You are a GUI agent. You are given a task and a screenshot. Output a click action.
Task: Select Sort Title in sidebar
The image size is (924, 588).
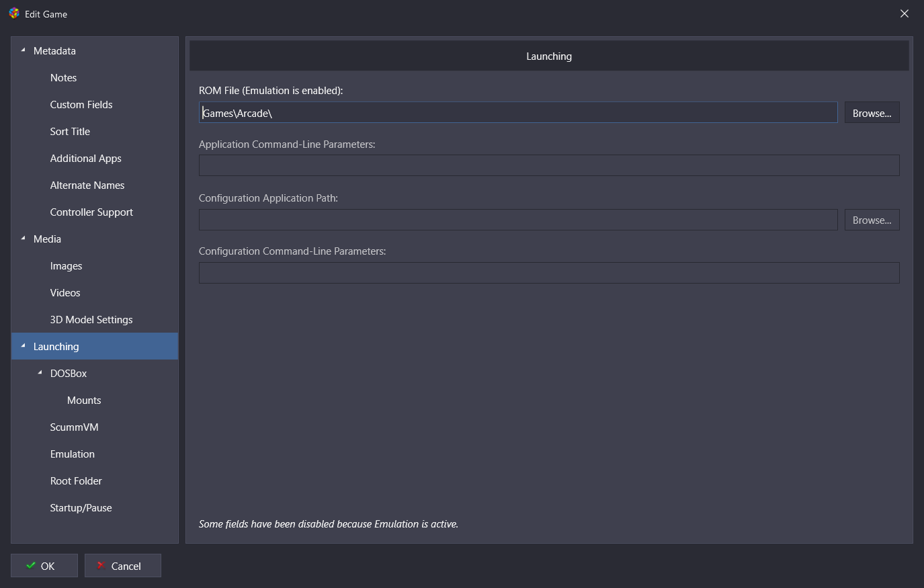(70, 132)
